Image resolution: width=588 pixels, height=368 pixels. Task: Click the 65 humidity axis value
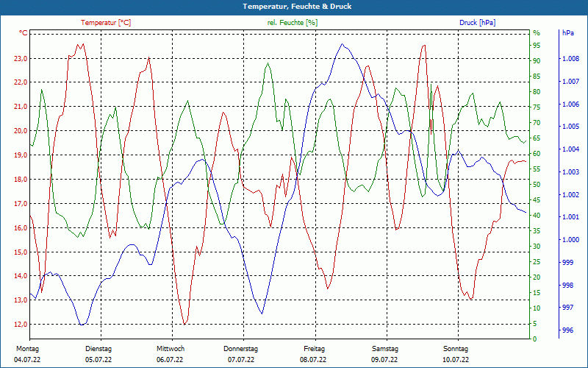tap(537, 138)
